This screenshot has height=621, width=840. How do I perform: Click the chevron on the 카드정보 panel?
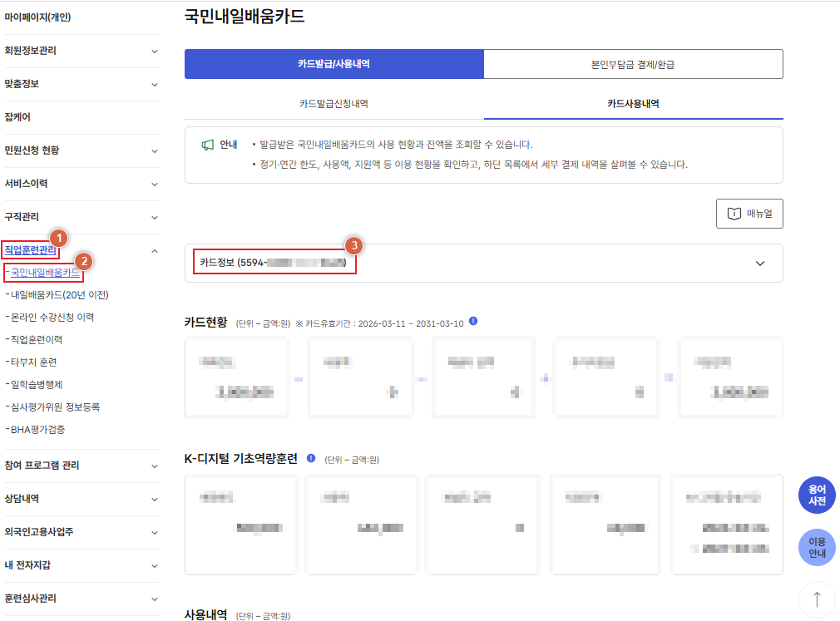[758, 263]
